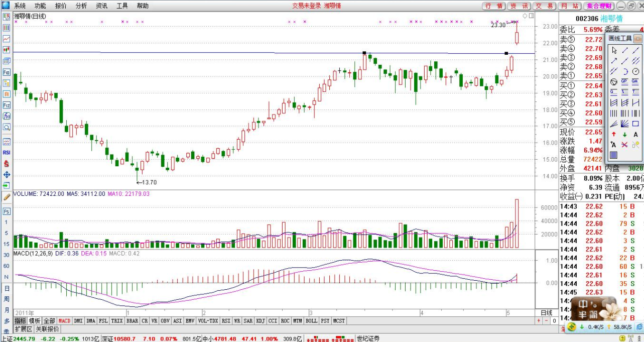This screenshot has width=644, height=342.
Task: Click the 网站 button
Action: (x=570, y=6)
